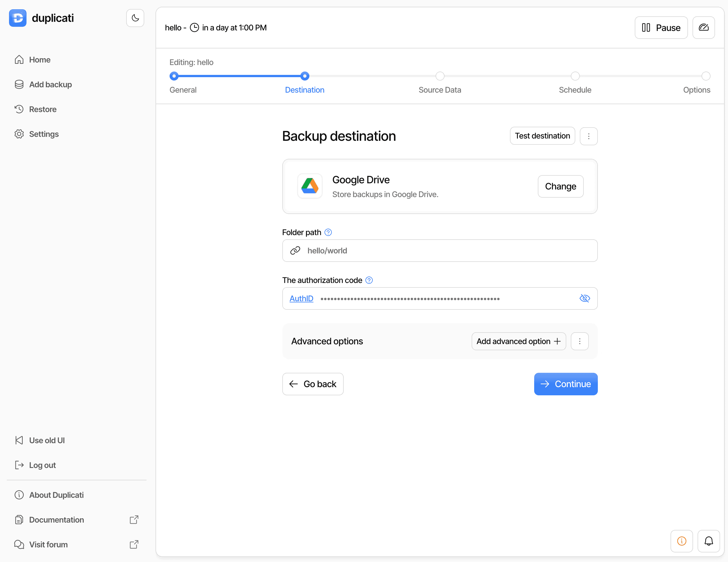Click external link icon next to Documentation
728x562 pixels.
pos(134,520)
